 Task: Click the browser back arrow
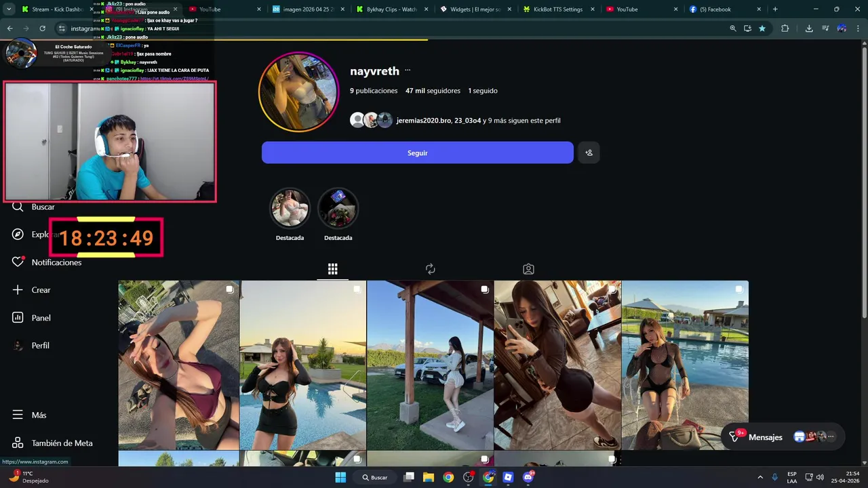pyautogui.click(x=9, y=28)
